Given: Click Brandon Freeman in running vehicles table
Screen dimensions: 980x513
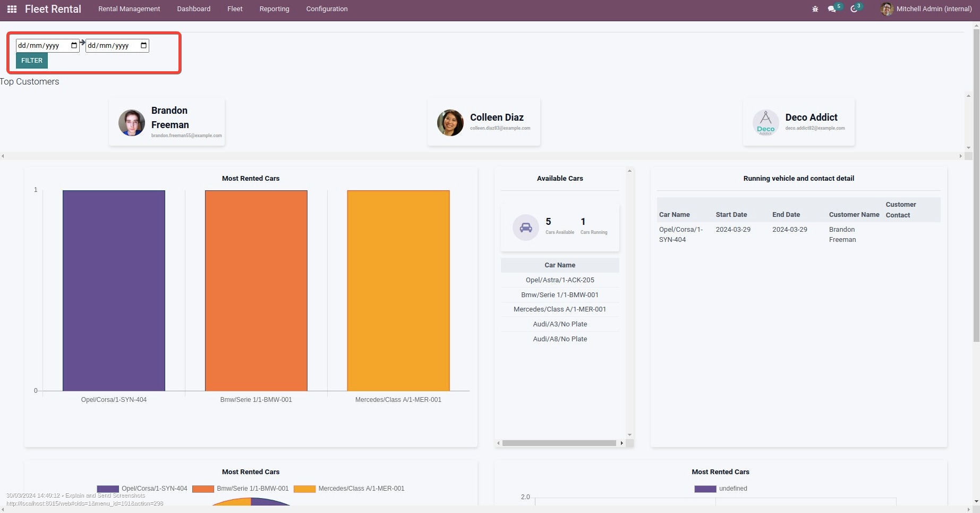Looking at the screenshot, I should (842, 234).
